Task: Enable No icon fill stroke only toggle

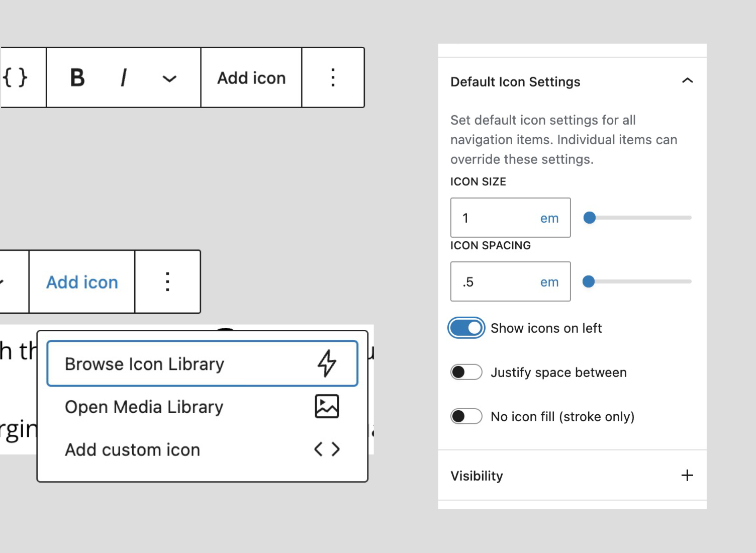Action: (466, 417)
